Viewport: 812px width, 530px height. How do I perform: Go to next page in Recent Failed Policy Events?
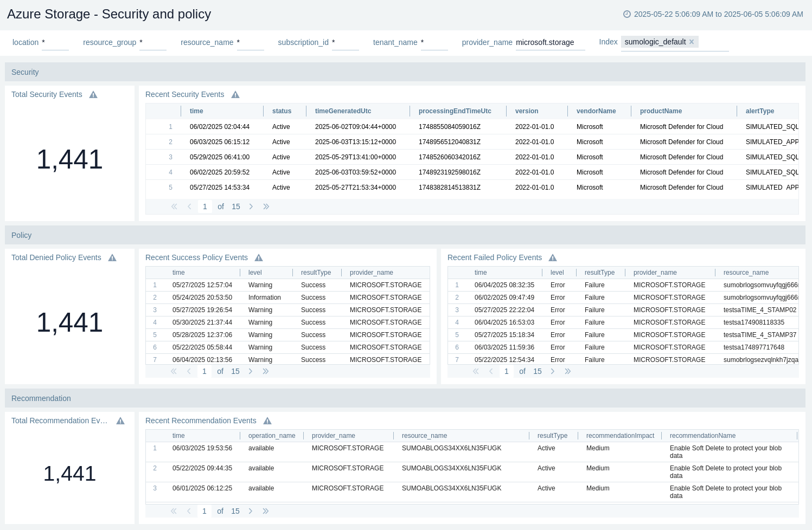(553, 371)
